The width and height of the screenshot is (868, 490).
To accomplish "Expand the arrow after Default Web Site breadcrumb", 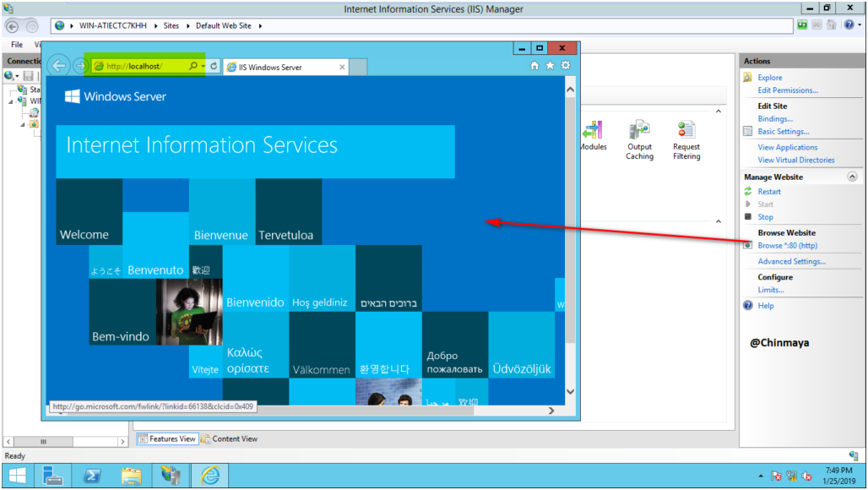I will point(260,26).
